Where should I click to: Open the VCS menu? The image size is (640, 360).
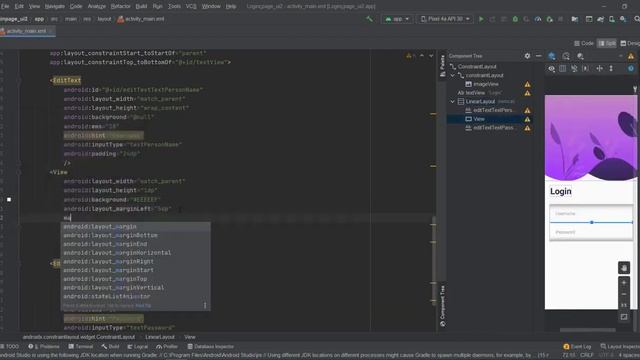tap(191, 7)
